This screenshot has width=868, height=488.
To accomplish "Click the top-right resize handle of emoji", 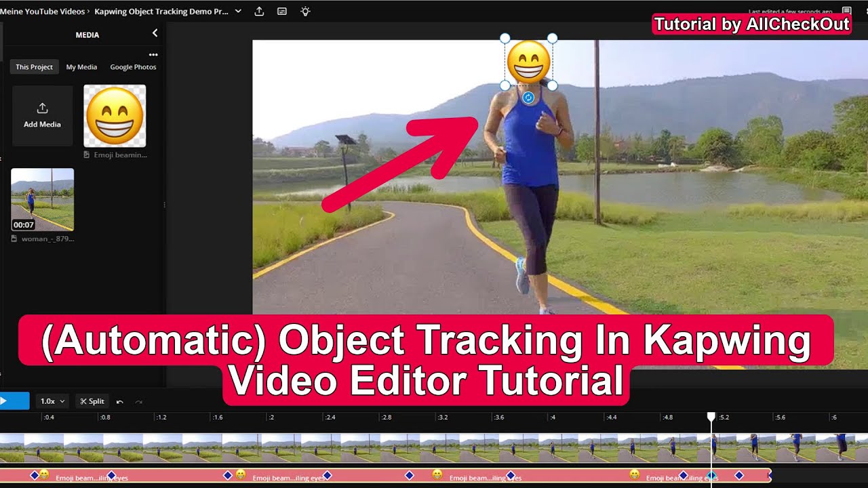I will click(x=552, y=38).
